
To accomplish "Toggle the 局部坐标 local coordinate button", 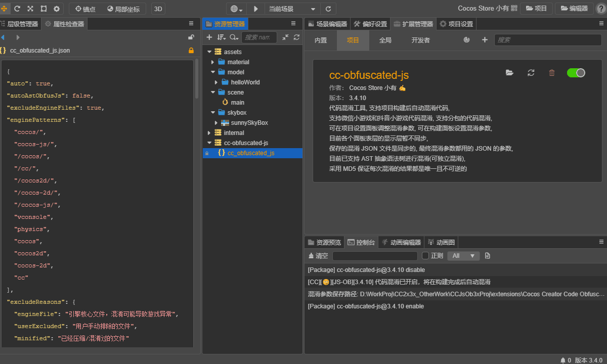I will click(x=123, y=9).
